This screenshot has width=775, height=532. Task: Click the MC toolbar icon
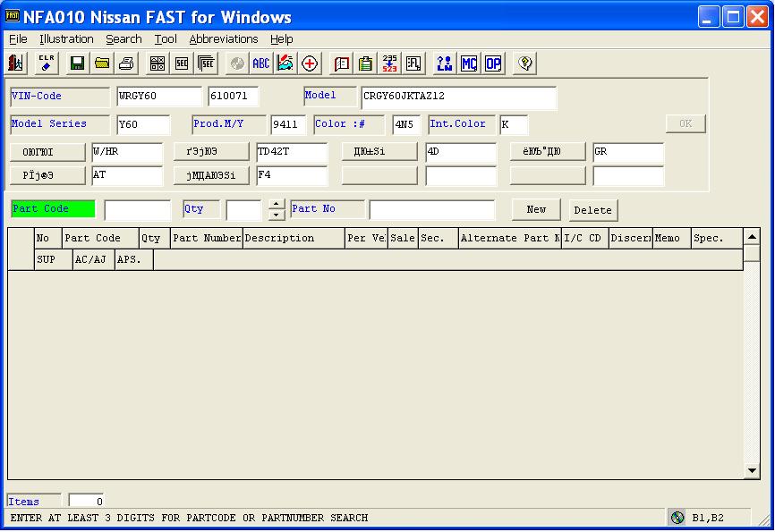(469, 63)
